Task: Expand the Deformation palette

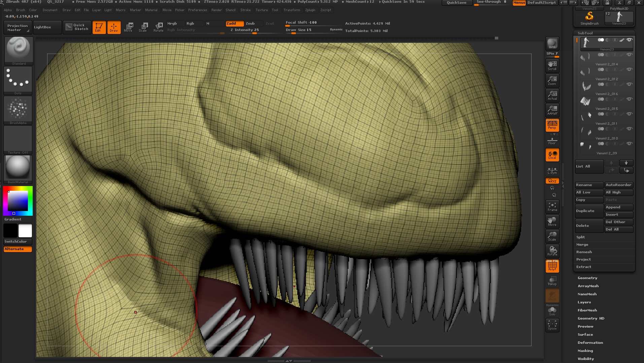Action: [590, 343]
